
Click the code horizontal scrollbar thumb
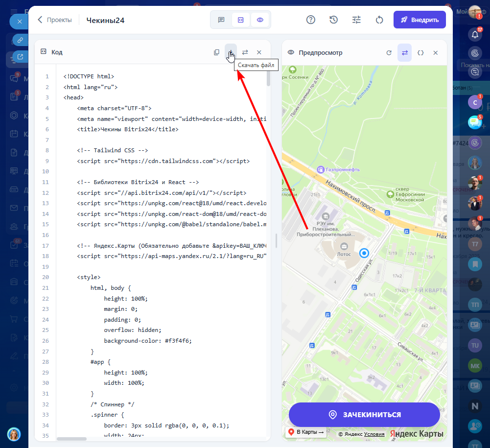(x=71, y=439)
